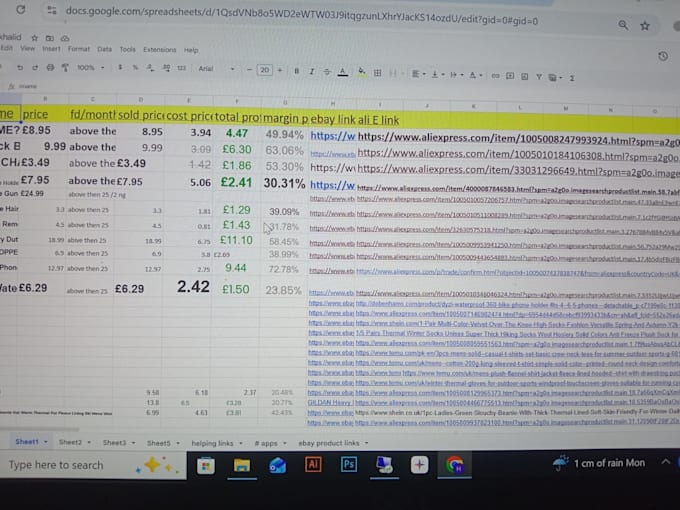The image size is (680, 510).
Task: Switch to the ebay product links tab
Action: (x=329, y=443)
